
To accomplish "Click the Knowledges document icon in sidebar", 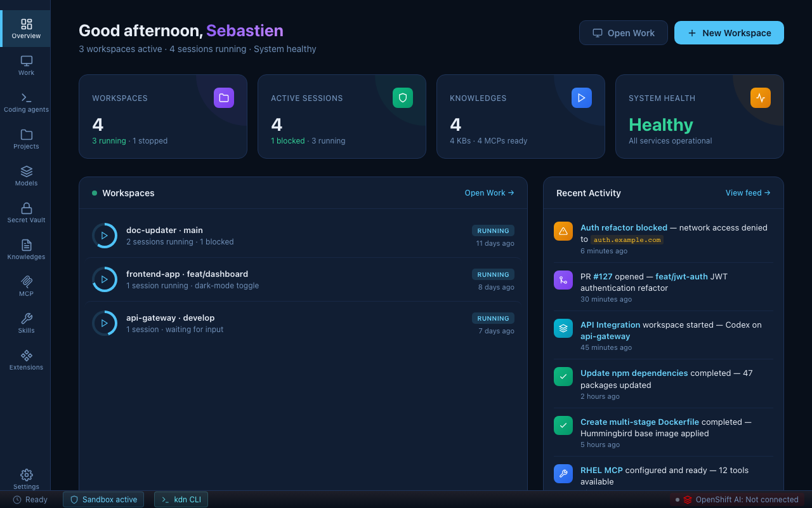I will (26, 244).
